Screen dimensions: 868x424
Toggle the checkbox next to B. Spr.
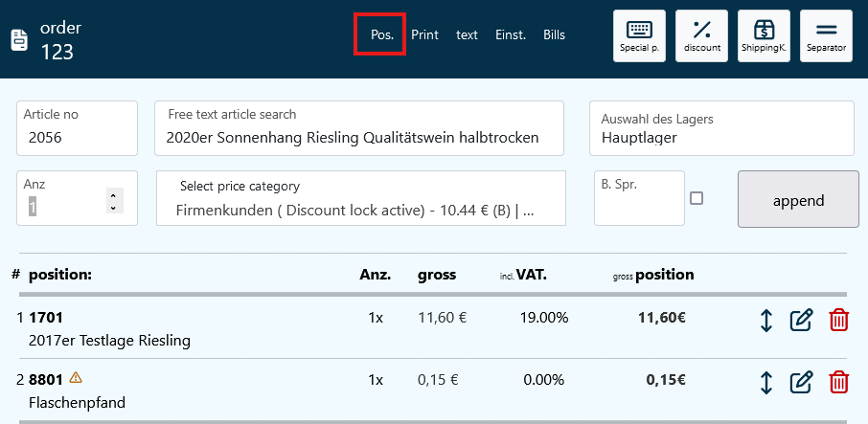[x=697, y=198]
